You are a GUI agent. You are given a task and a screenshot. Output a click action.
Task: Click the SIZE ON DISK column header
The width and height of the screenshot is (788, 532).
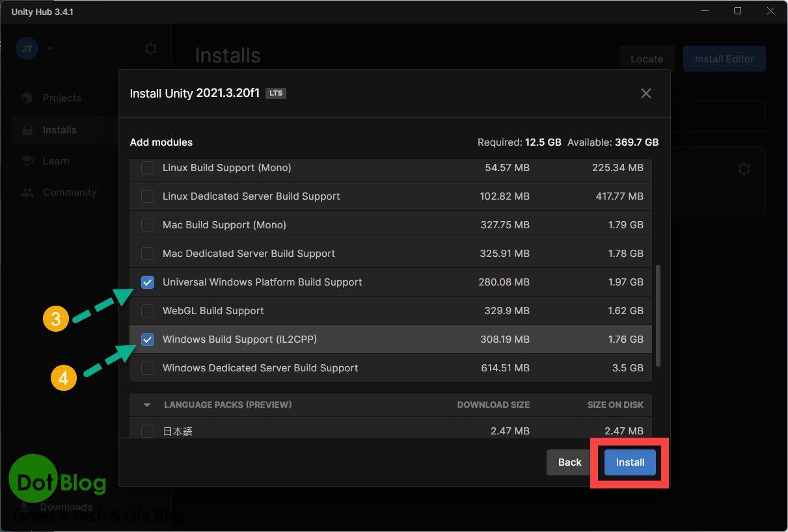616,405
